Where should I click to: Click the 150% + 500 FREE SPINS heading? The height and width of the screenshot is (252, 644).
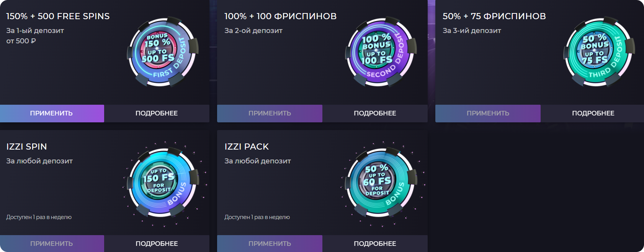click(x=57, y=16)
